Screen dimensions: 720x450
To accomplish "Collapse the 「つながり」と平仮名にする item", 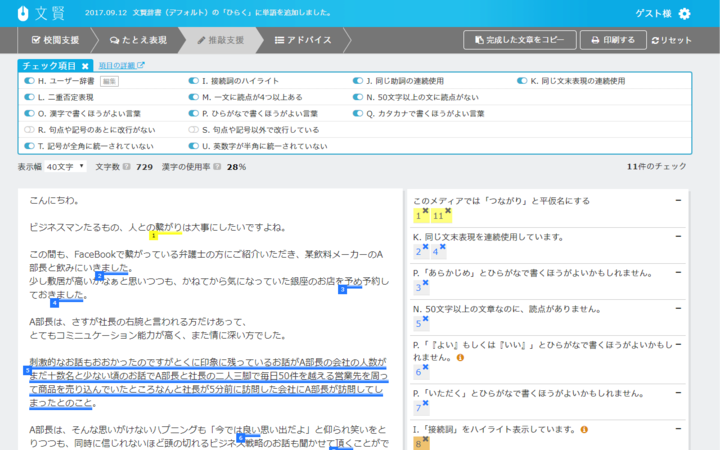I will coord(678,200).
